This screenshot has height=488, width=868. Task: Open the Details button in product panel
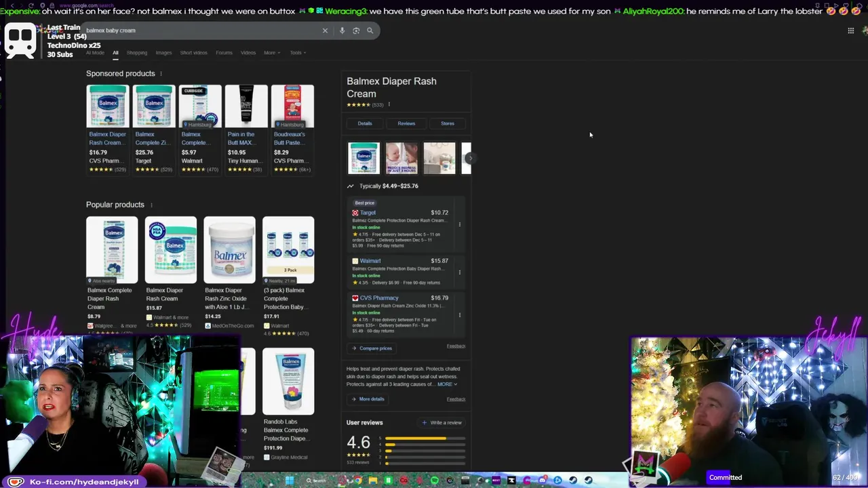click(365, 123)
